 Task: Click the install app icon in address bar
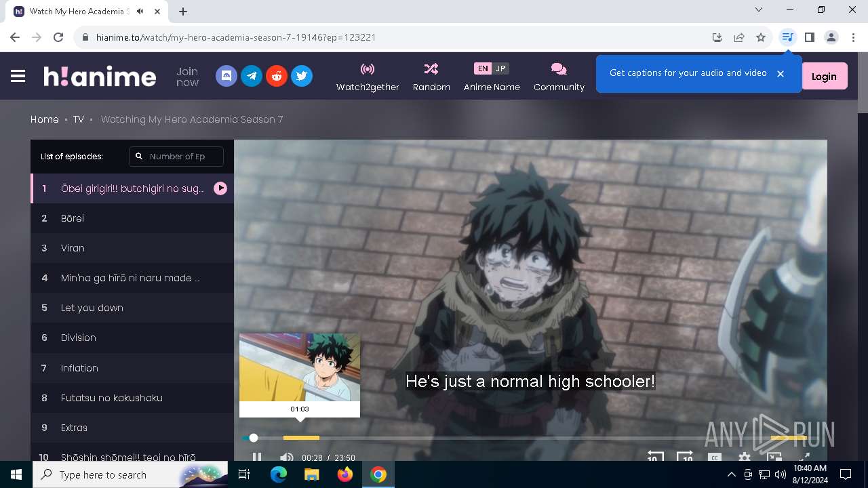click(x=717, y=37)
